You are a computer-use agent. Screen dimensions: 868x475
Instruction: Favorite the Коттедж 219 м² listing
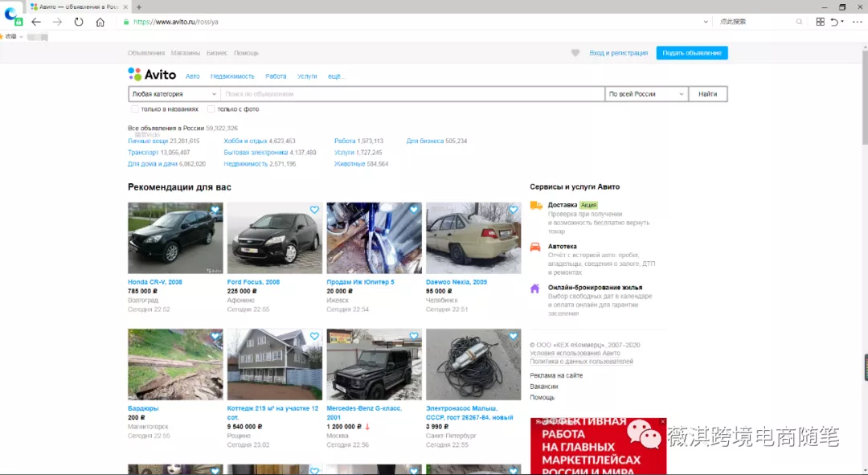[x=314, y=336]
